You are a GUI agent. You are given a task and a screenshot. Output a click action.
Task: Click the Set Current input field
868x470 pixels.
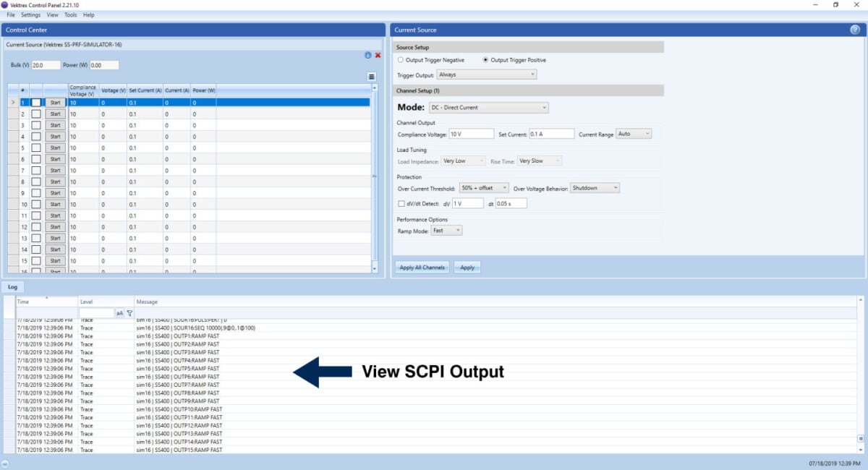(x=551, y=134)
